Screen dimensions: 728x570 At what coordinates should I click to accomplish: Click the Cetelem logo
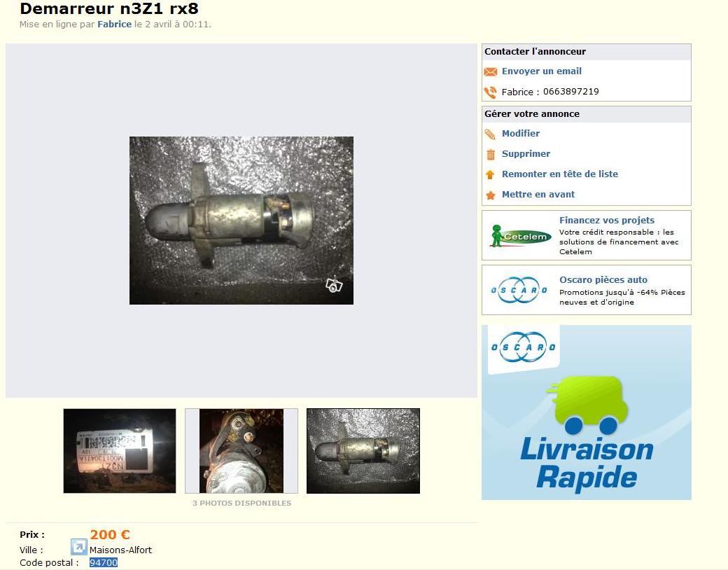click(519, 236)
